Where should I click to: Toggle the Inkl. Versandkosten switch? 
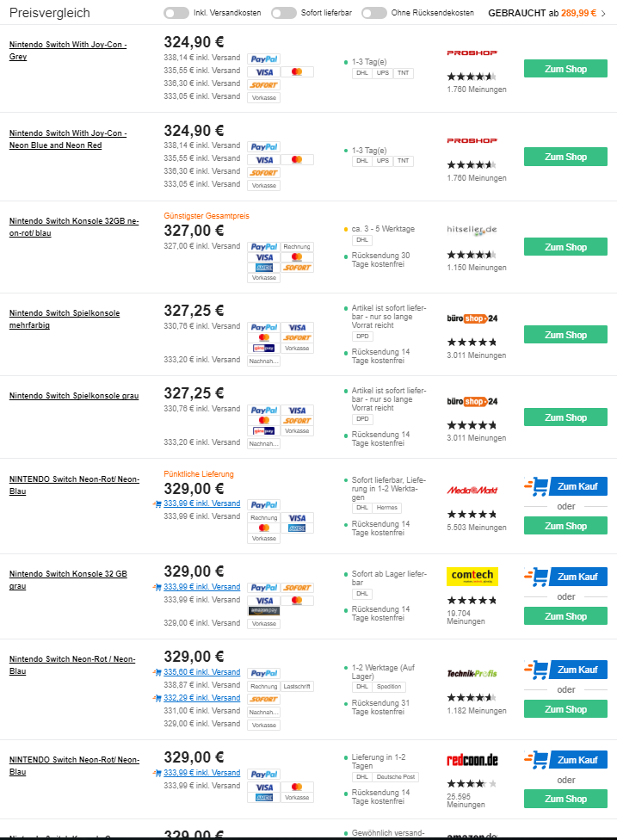176,13
